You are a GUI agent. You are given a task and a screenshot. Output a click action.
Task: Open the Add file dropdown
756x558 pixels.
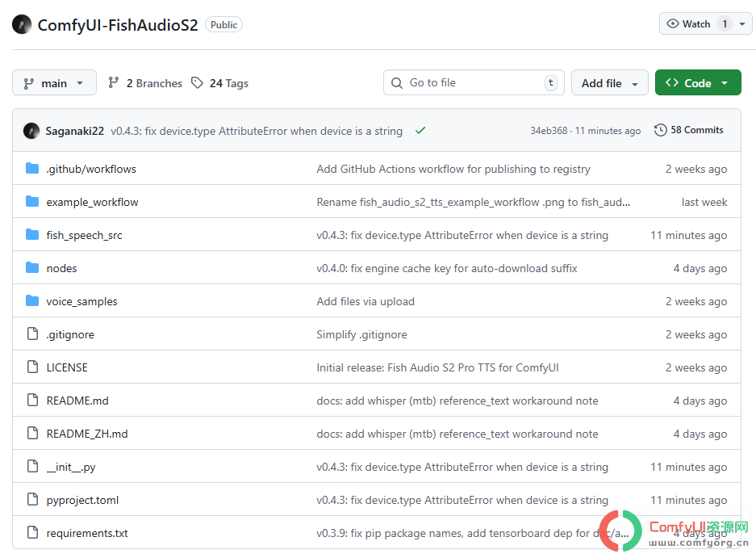(x=609, y=83)
